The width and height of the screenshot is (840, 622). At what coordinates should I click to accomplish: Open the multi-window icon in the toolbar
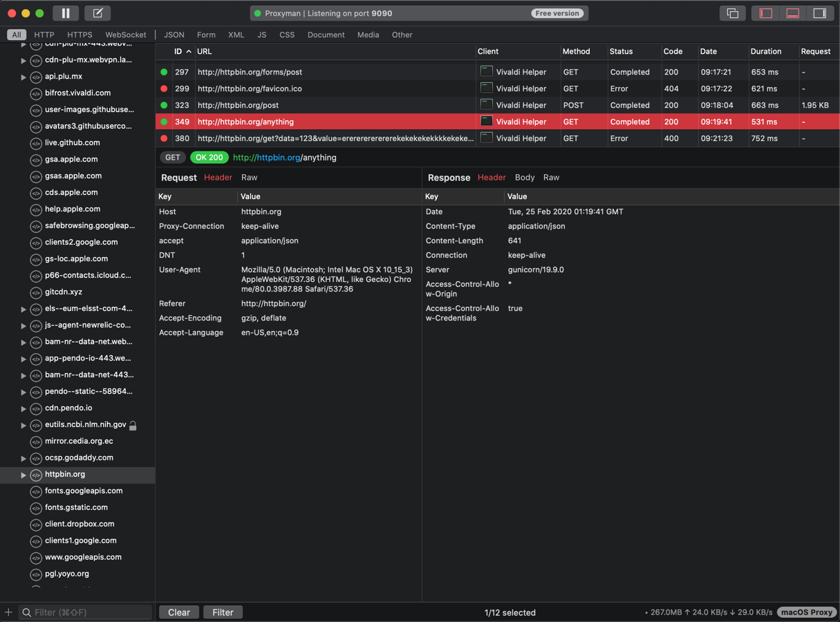[732, 13]
